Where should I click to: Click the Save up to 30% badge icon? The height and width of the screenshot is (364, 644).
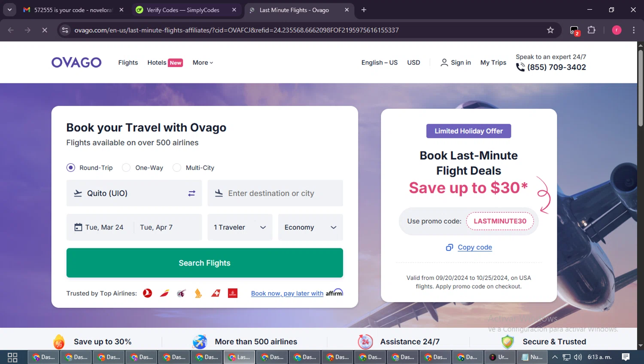coord(59,342)
